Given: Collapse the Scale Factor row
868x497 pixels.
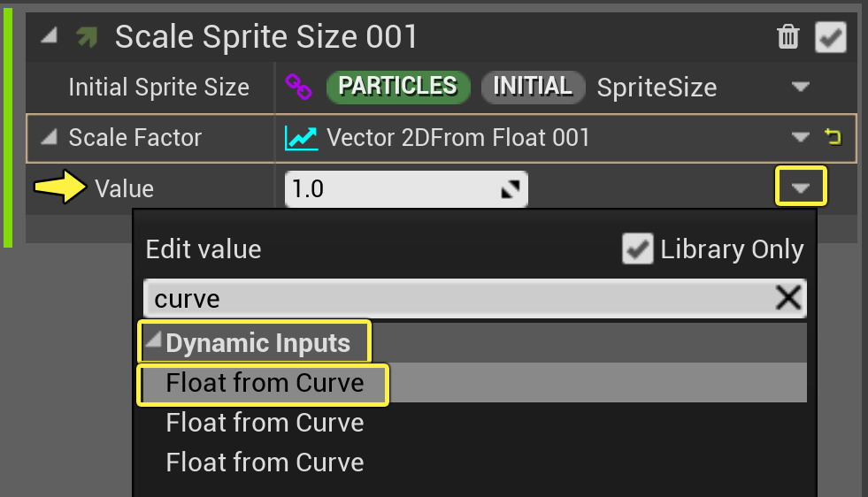Looking at the screenshot, I should (51, 138).
